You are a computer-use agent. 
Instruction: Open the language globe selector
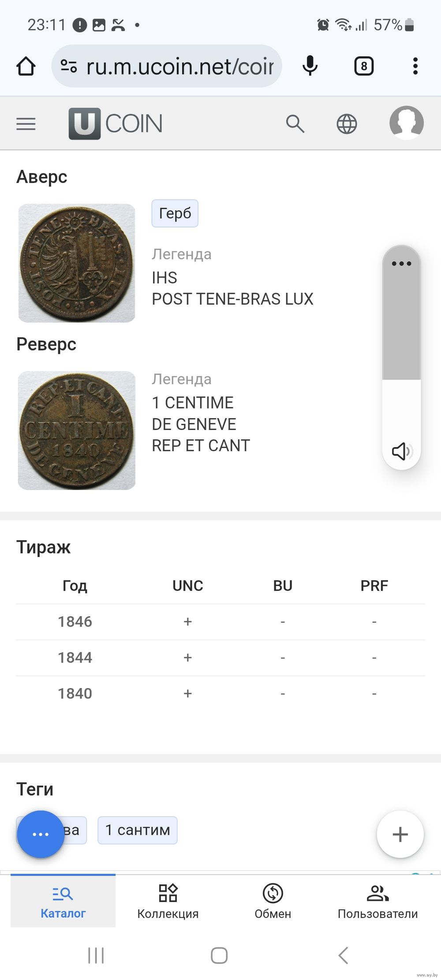347,124
